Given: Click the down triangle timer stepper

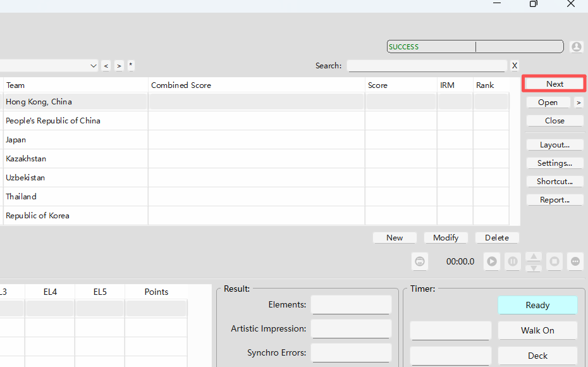Looking at the screenshot, I should [534, 268].
